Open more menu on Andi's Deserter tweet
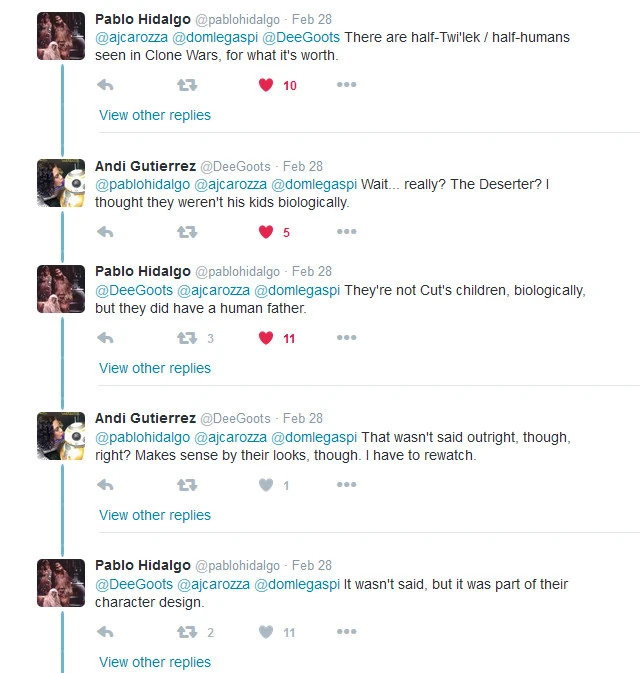 click(x=346, y=232)
